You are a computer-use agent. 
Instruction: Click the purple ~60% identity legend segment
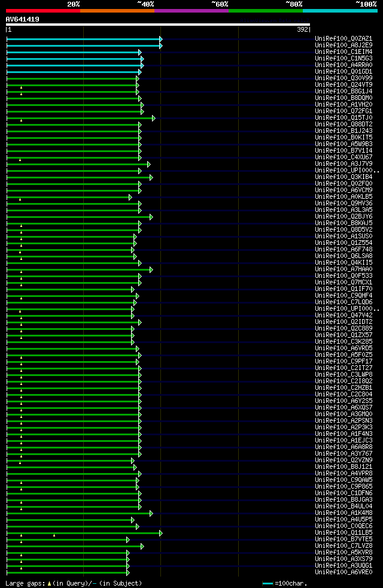191,11
